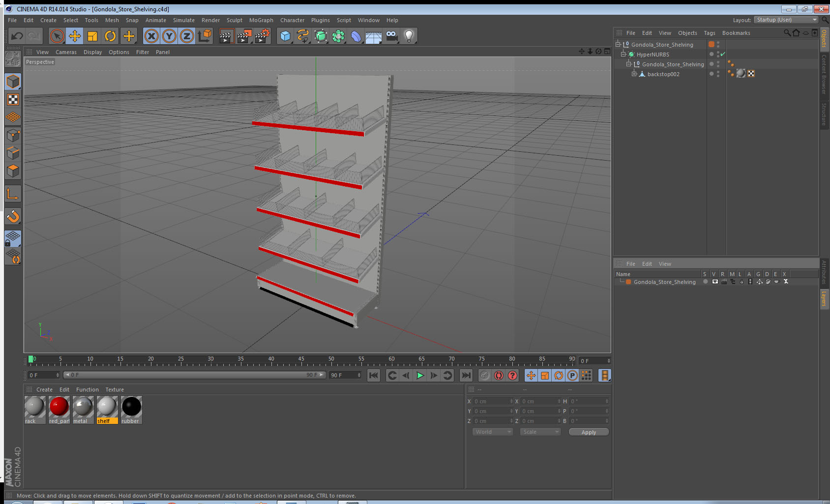The height and width of the screenshot is (504, 830).
Task: Open Object Manager Bookmarks menu
Action: [x=736, y=33]
